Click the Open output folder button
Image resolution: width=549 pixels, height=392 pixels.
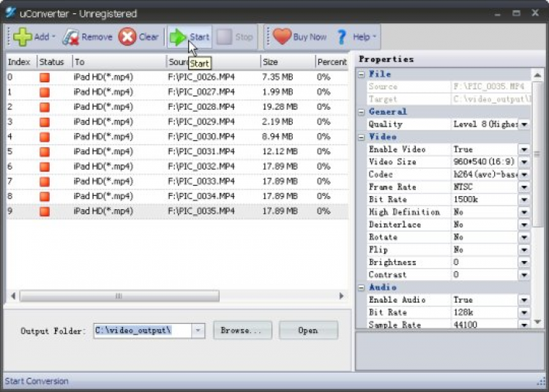tap(308, 331)
